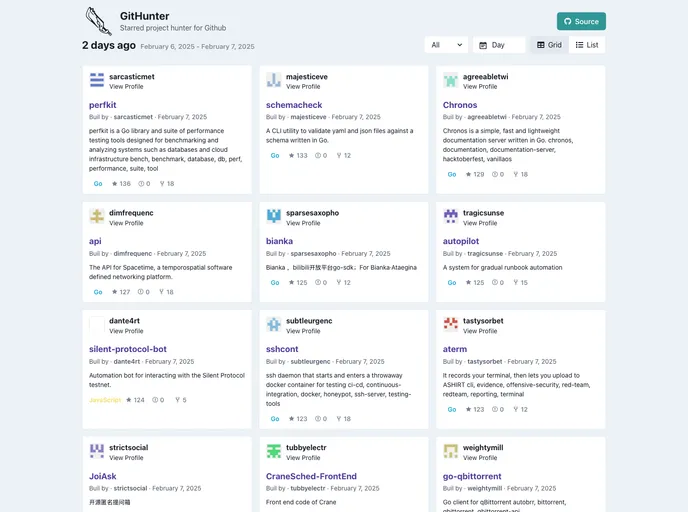
Task: Open the Day time range dropdown
Action: click(499, 45)
